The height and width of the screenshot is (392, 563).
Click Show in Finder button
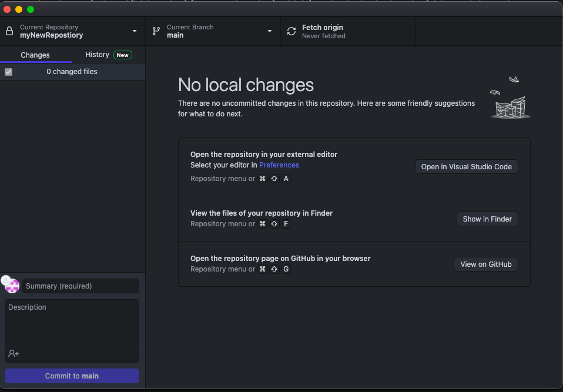click(x=487, y=219)
